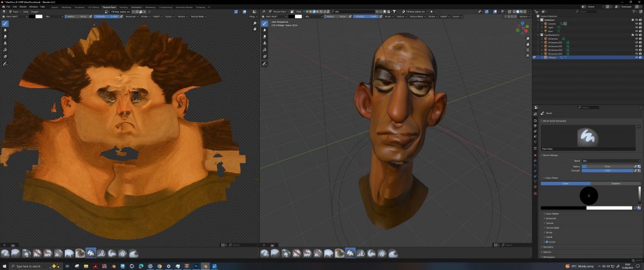Toggle the Cursor checkbox in brush panel
644x270 pixels.
545,242
